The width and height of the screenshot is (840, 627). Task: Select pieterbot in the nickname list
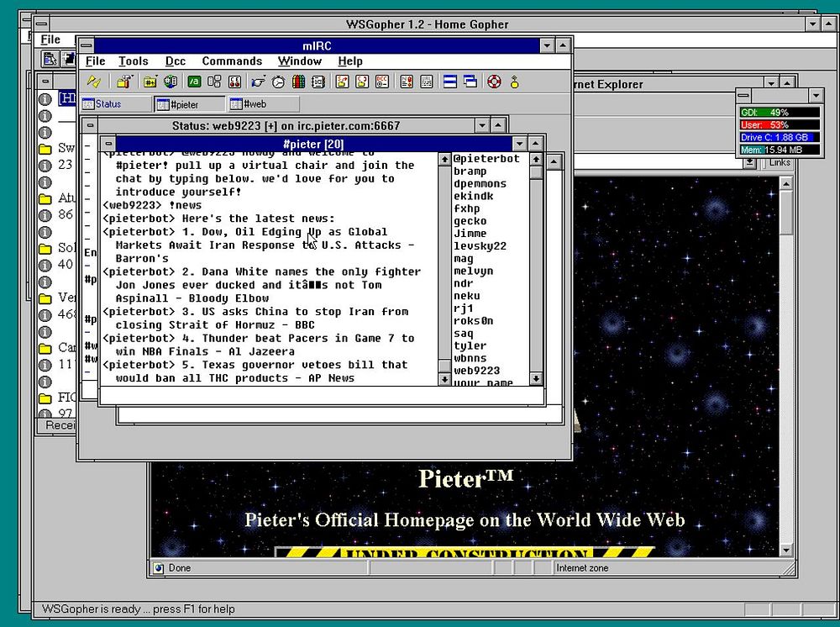click(x=486, y=159)
